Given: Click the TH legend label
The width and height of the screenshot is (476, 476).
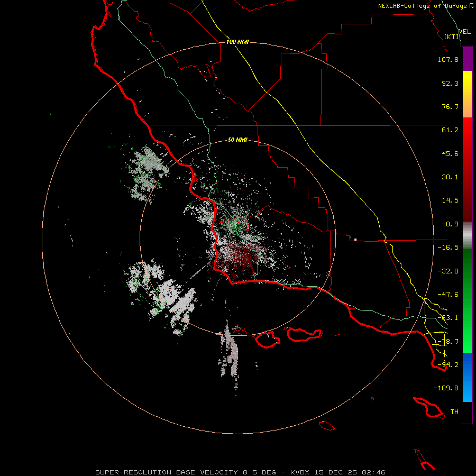Looking at the screenshot, I should (454, 412).
